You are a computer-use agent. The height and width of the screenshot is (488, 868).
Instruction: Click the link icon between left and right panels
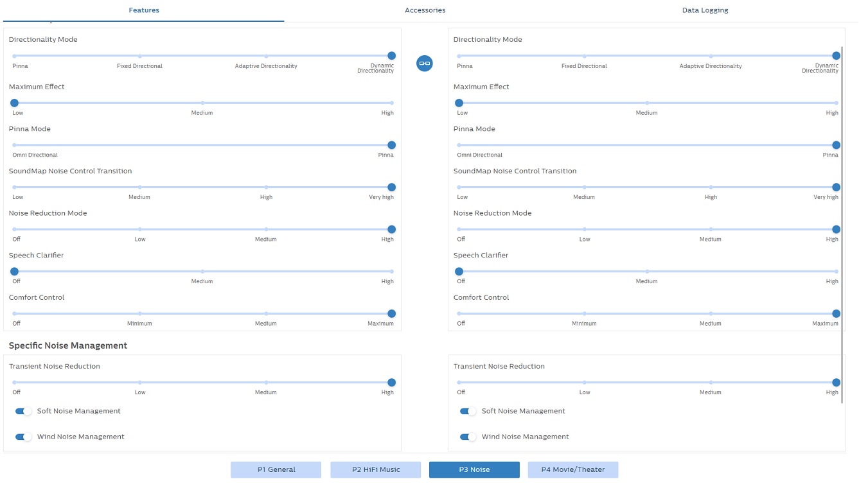pos(424,63)
